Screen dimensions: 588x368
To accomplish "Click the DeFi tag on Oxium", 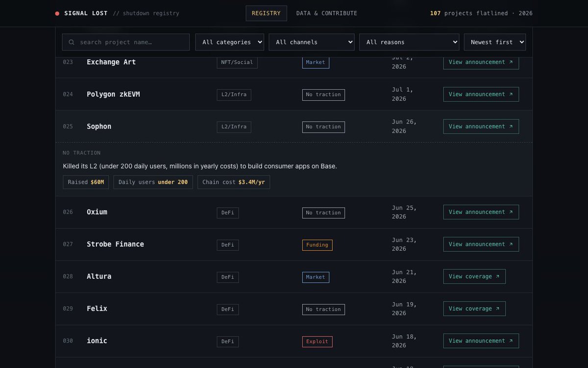I will click(228, 213).
